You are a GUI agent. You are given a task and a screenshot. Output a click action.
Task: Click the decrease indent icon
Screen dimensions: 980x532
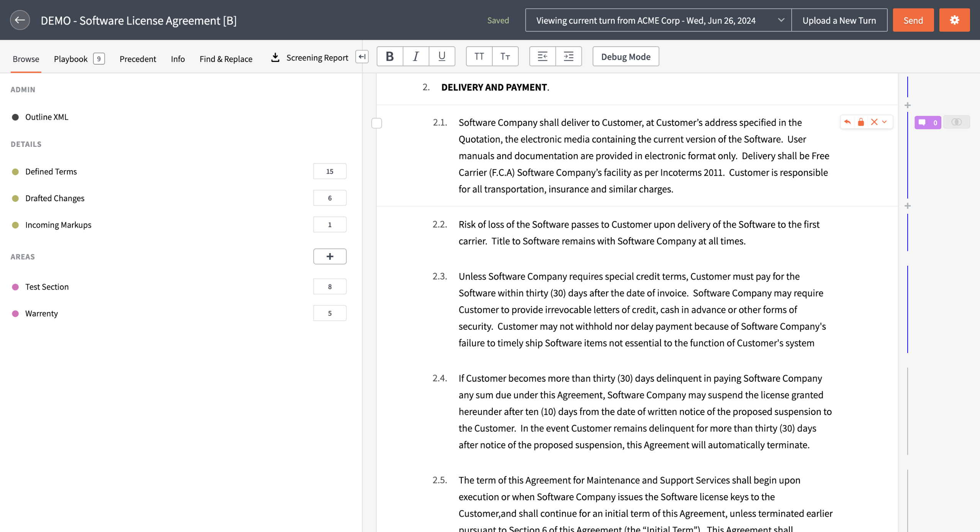[542, 57]
